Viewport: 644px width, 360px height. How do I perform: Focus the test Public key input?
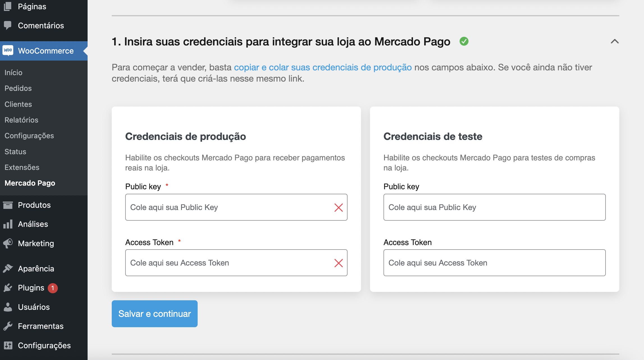(x=495, y=207)
